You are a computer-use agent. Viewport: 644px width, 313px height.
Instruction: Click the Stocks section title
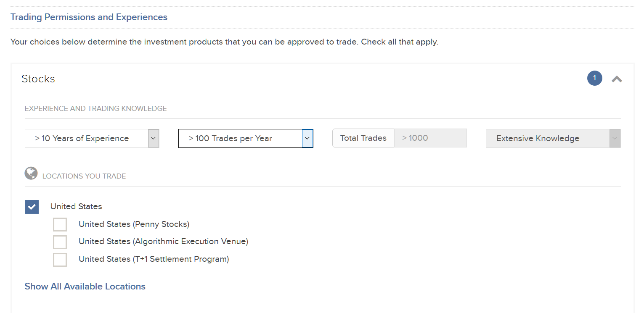(38, 79)
